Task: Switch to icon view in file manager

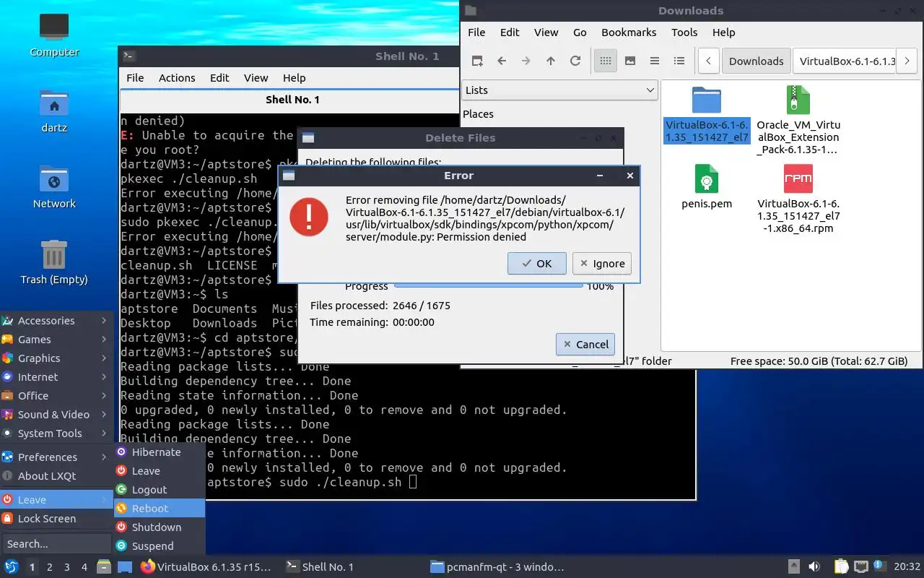Action: coord(606,61)
